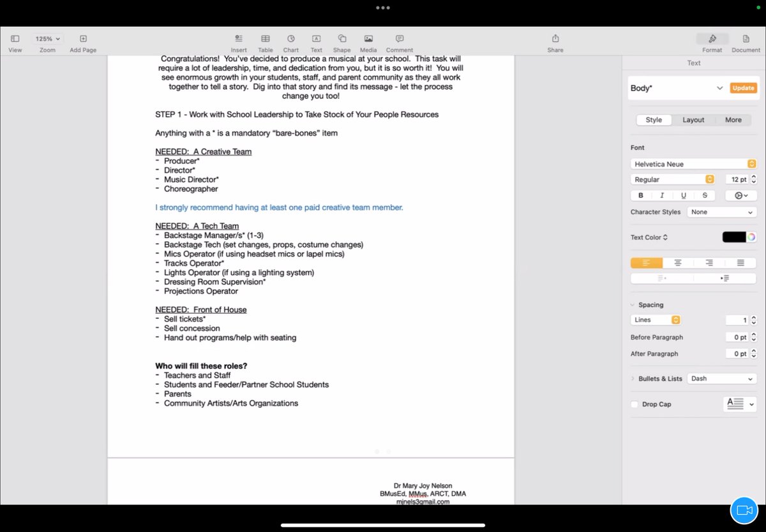Click the 'Projections Operator' list item
This screenshot has width=766, height=532.
tap(201, 292)
